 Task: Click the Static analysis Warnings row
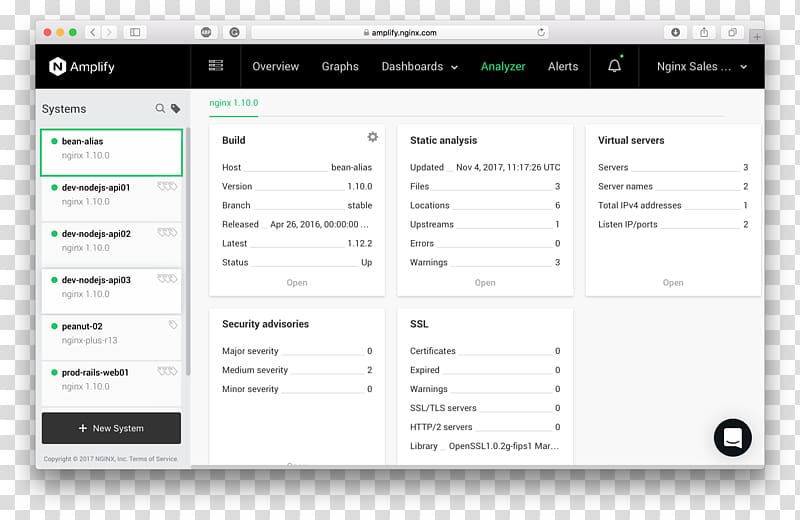485,262
